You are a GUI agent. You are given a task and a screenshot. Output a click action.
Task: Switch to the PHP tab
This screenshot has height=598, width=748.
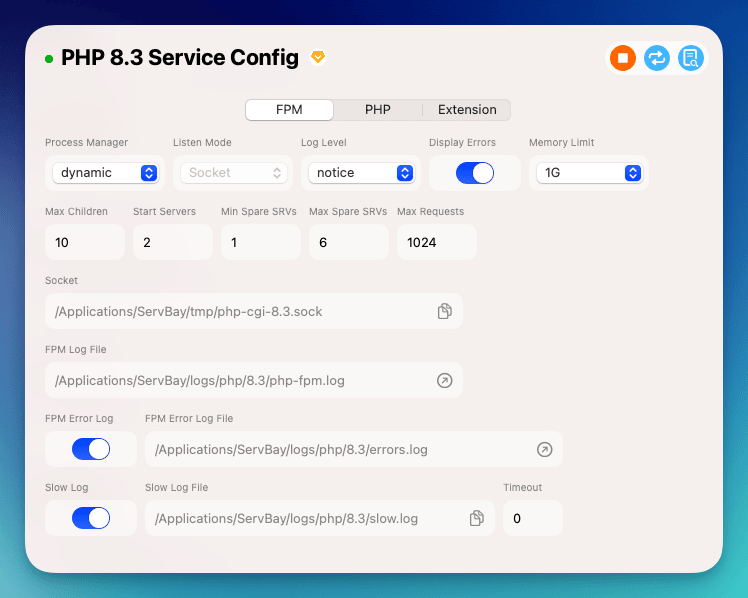pos(377,110)
